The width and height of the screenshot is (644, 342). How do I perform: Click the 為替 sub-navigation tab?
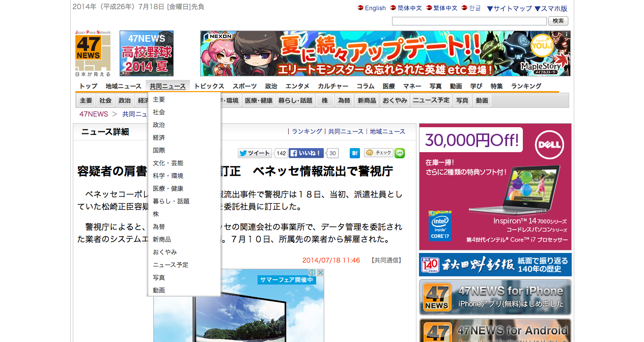[x=344, y=100]
